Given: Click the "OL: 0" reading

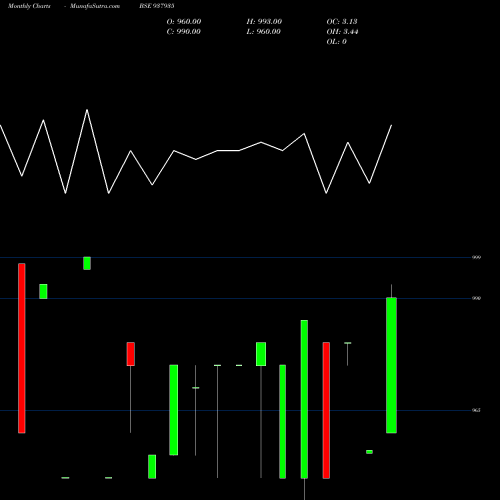Looking at the screenshot, I should (337, 42).
